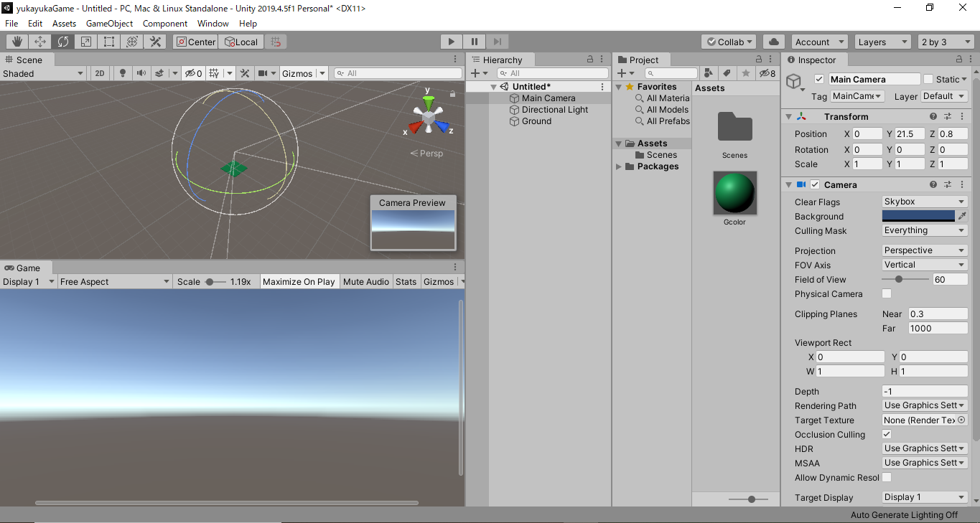Search by label icon in Project

727,73
